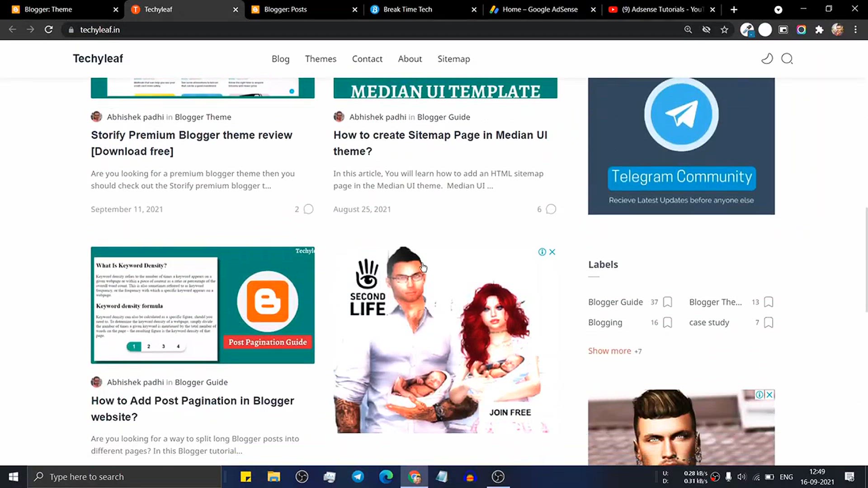
Task: Open the site search magnifier icon
Action: (787, 59)
